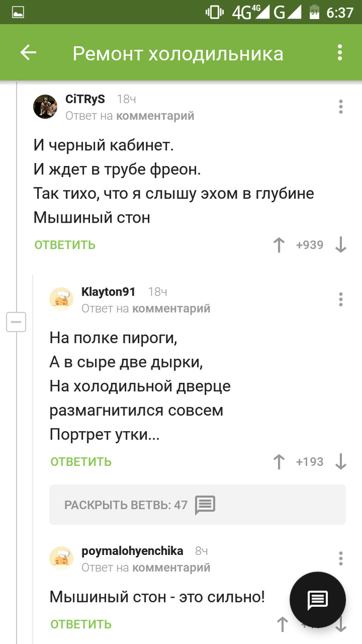Expand the hidden branch of 47 comments
Image resolution: width=362 pixels, height=644 pixels.
click(197, 505)
